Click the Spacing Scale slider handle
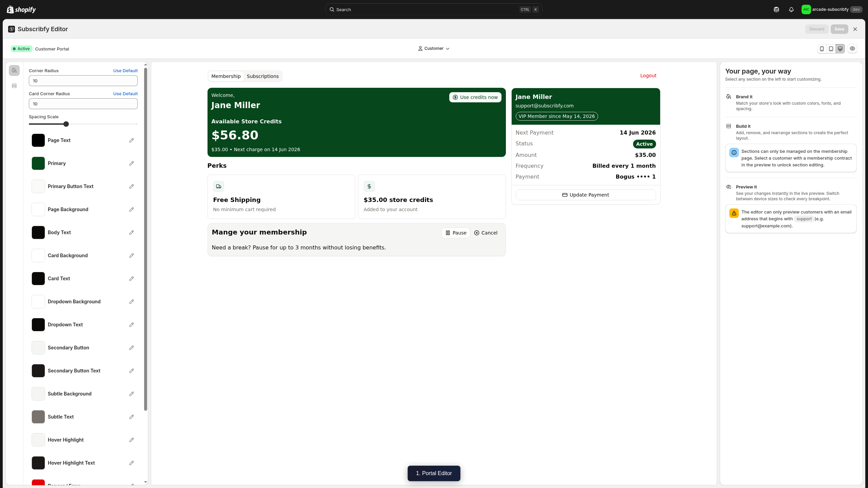The height and width of the screenshot is (488, 868). pyautogui.click(x=66, y=124)
